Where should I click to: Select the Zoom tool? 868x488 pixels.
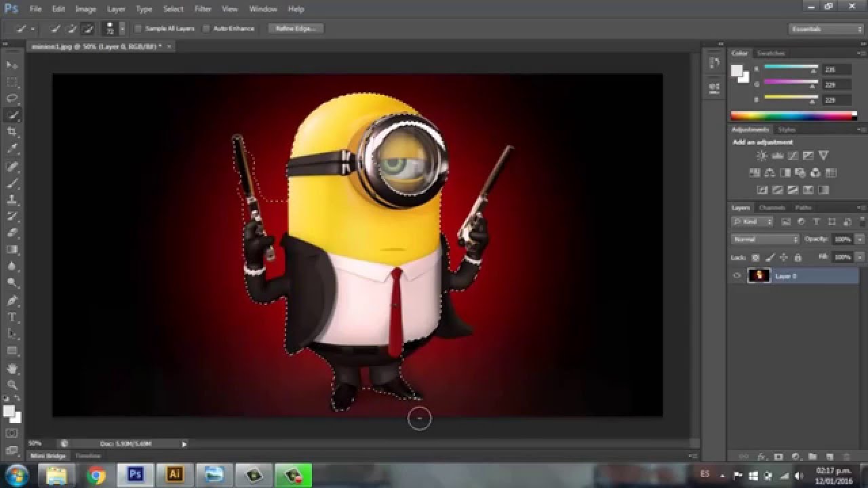(x=12, y=385)
